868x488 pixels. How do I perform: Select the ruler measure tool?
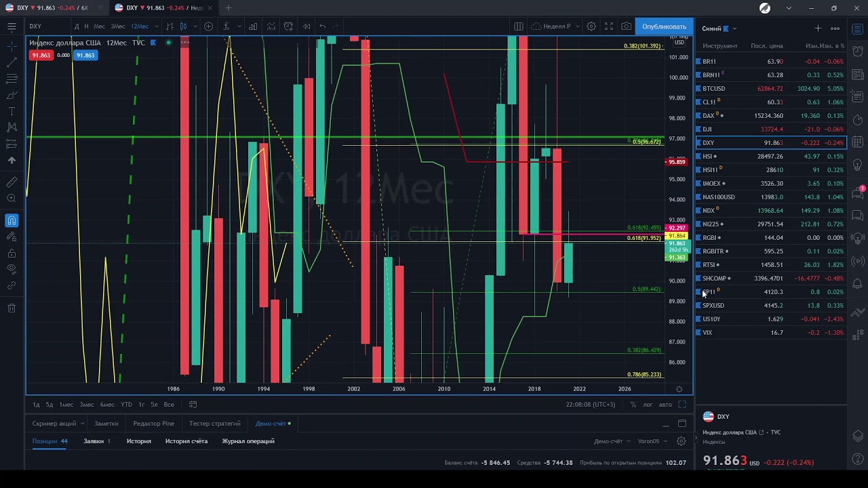(x=12, y=182)
